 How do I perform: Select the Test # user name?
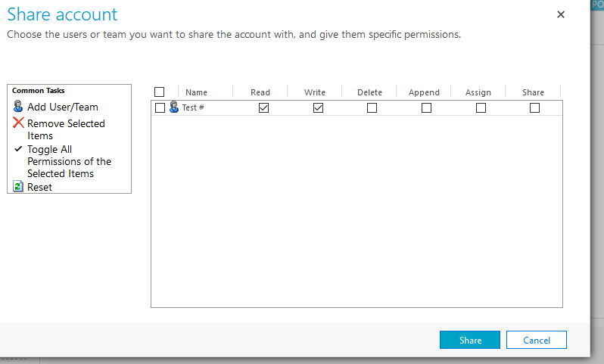coord(193,108)
